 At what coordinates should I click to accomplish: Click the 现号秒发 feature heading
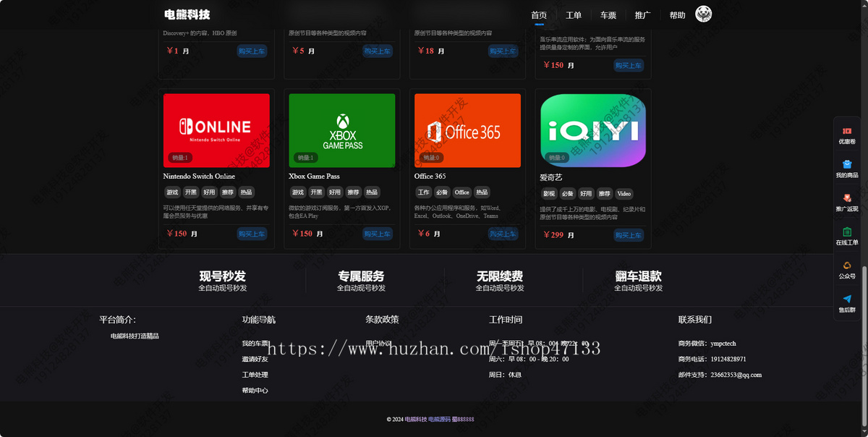(223, 276)
